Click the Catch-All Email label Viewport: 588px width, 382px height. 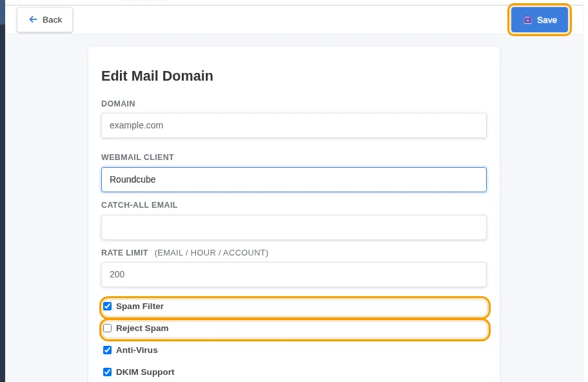139,205
